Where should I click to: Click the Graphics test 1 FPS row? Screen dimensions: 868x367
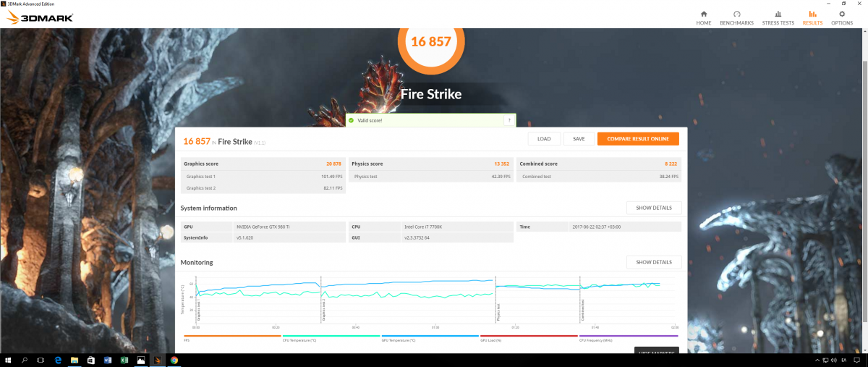[x=263, y=177]
